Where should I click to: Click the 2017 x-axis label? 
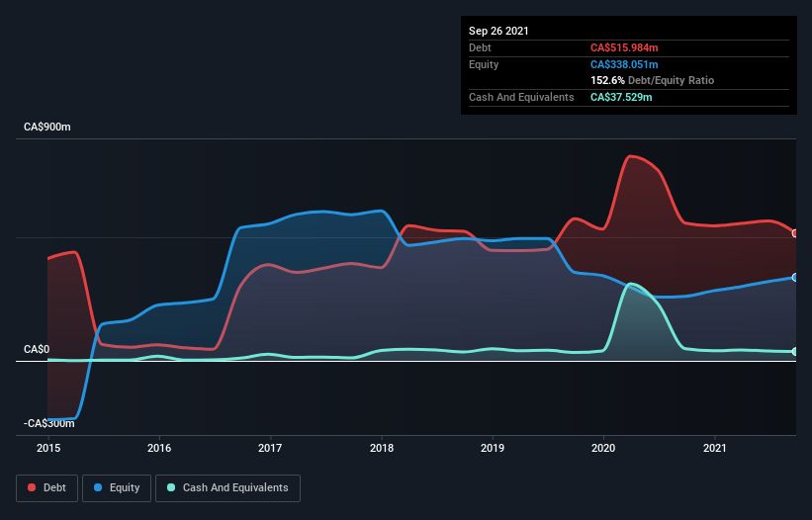270,448
